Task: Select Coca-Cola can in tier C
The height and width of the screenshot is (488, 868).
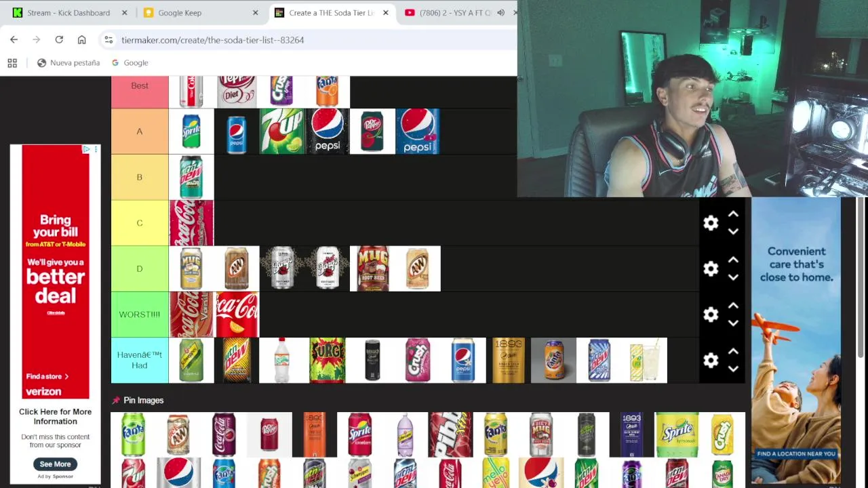Action: [191, 223]
